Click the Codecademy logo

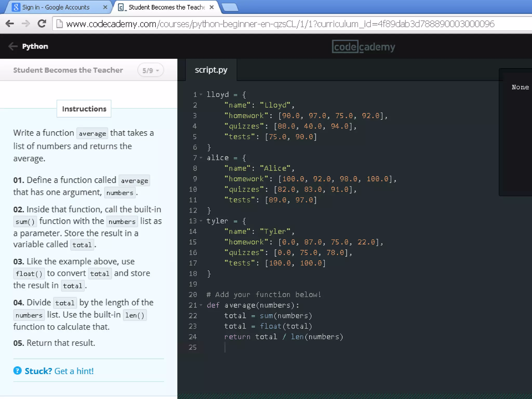click(x=363, y=47)
